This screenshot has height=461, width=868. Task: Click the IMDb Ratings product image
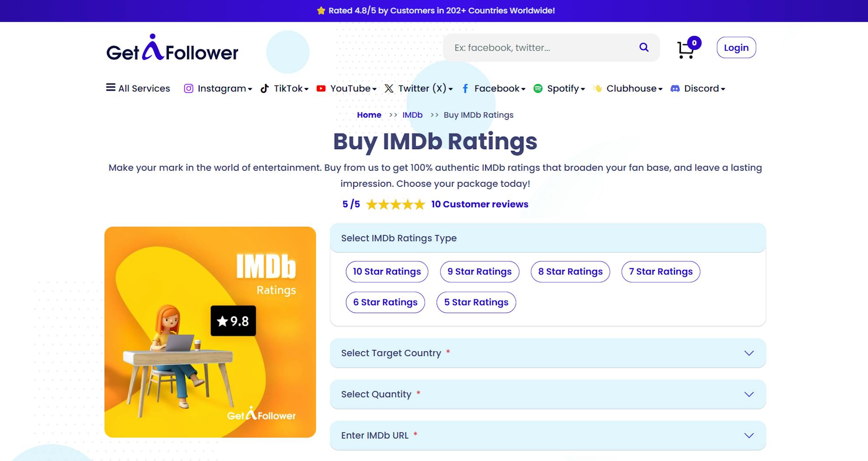pos(210,332)
